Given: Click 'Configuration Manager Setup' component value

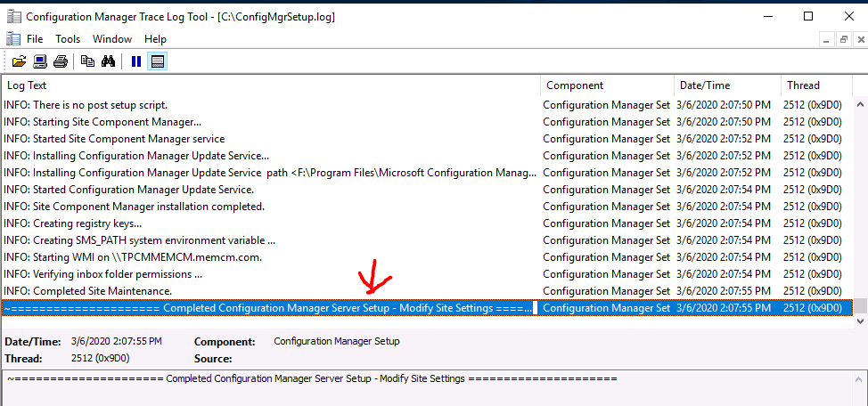Looking at the screenshot, I should tap(337, 341).
